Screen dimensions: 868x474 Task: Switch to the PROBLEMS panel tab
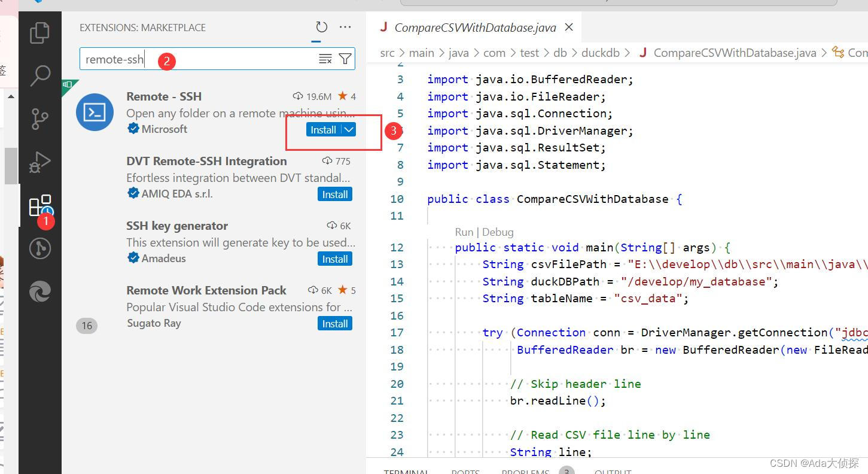(x=525, y=471)
